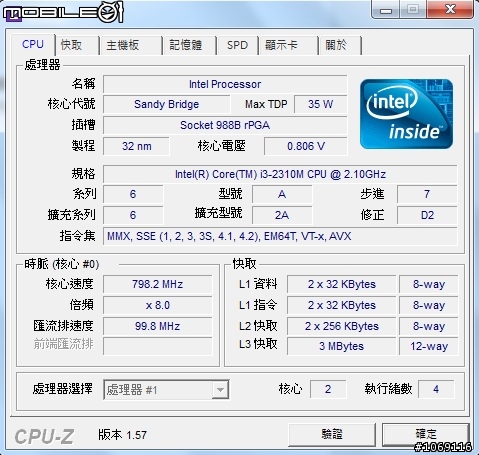Click the 型號 value A
Screen dimensions: 479x455
[282, 194]
